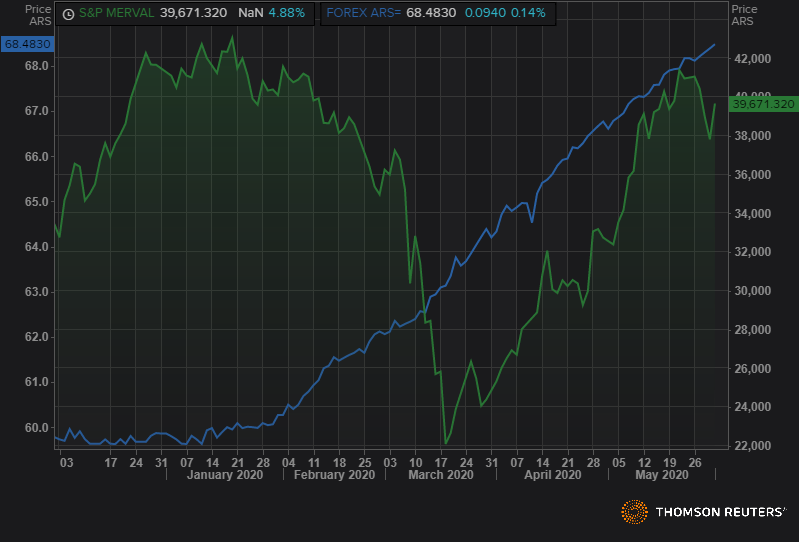Click the 36,000 right axis label
799x542 pixels.
point(752,175)
